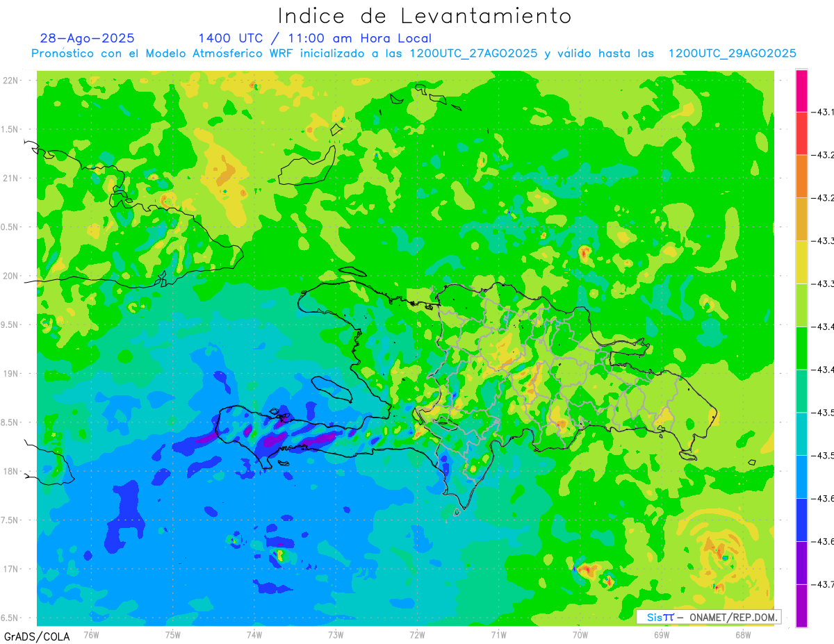Choose the orange swatch in the color bar
Screen dimensions: 834x644
[801, 176]
